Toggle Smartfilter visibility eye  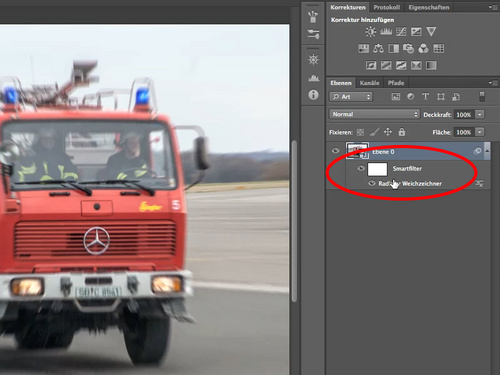pyautogui.click(x=361, y=168)
